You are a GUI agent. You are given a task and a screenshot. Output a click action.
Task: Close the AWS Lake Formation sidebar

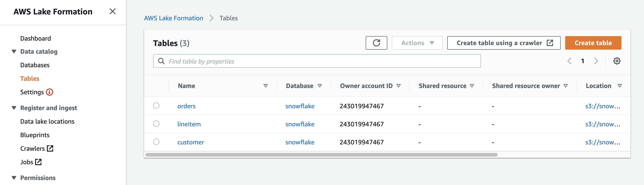click(x=113, y=11)
